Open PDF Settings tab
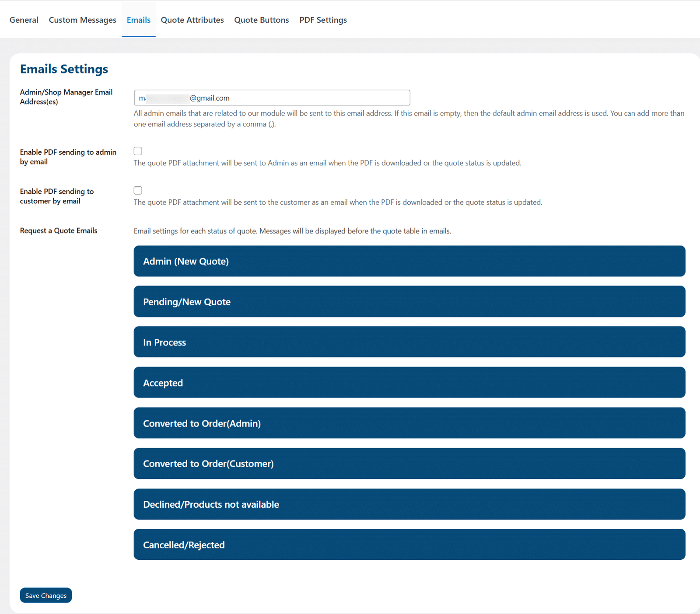The width and height of the screenshot is (700, 614). 323,20
